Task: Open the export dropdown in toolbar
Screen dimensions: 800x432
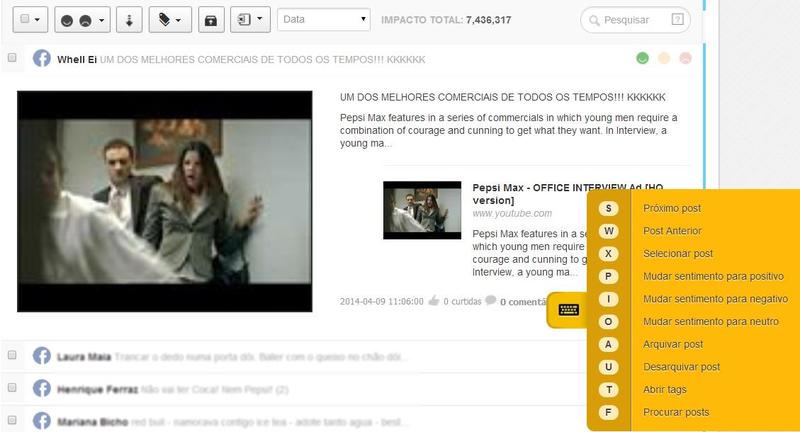Action: [x=249, y=19]
